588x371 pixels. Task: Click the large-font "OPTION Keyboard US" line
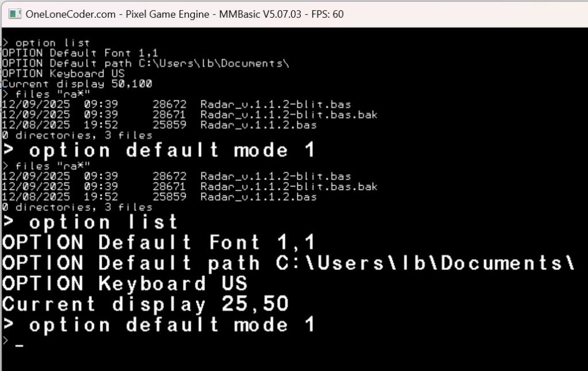125,283
